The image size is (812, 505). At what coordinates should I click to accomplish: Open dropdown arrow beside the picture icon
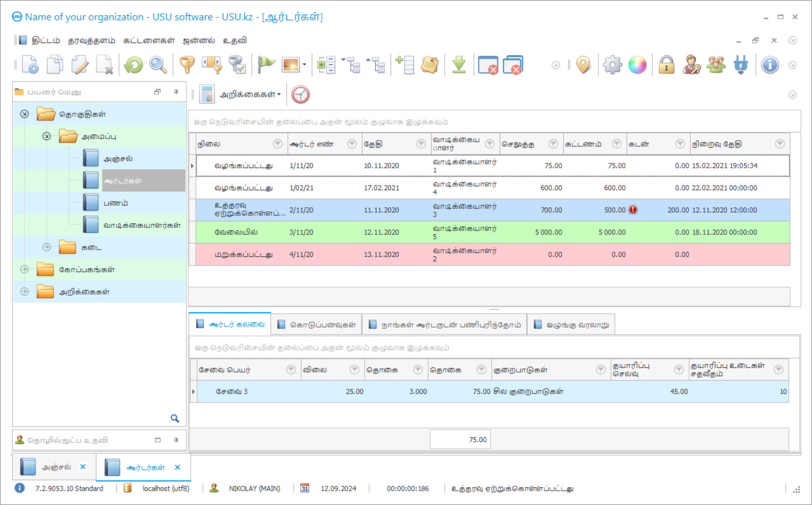304,65
